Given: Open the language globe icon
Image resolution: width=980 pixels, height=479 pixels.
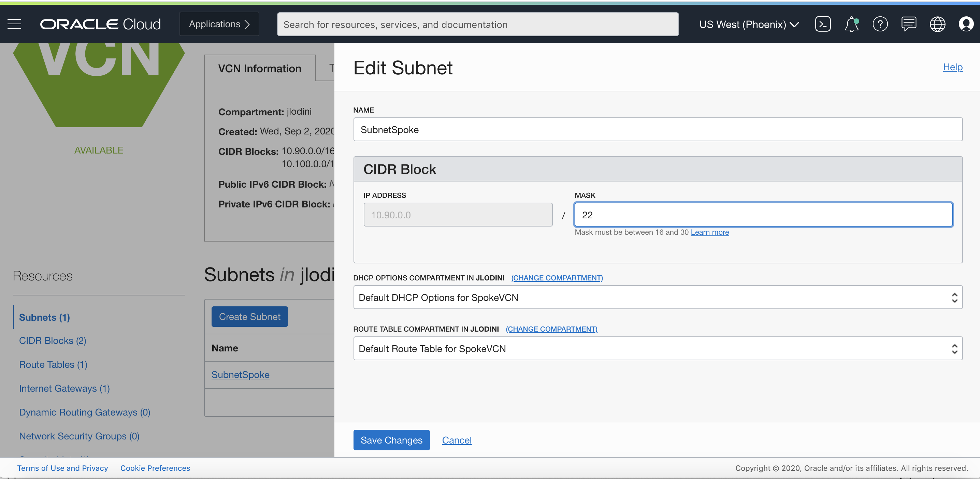Looking at the screenshot, I should point(937,24).
